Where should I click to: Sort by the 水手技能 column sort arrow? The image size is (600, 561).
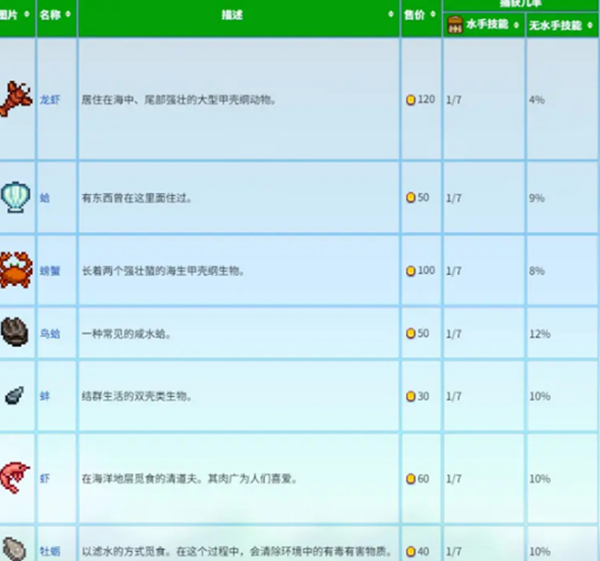pyautogui.click(x=516, y=25)
